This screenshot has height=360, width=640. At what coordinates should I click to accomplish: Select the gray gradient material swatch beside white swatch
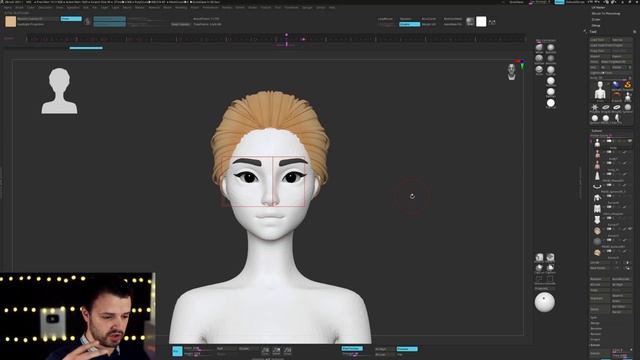coord(470,21)
